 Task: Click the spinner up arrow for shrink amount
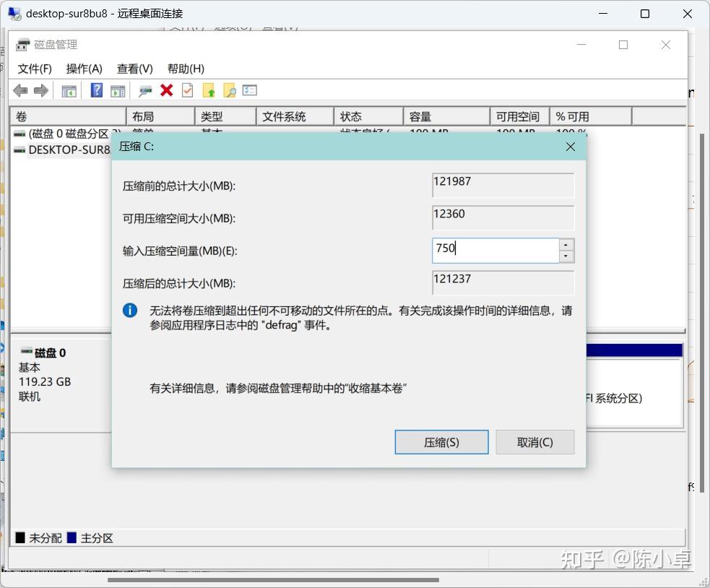tap(566, 245)
